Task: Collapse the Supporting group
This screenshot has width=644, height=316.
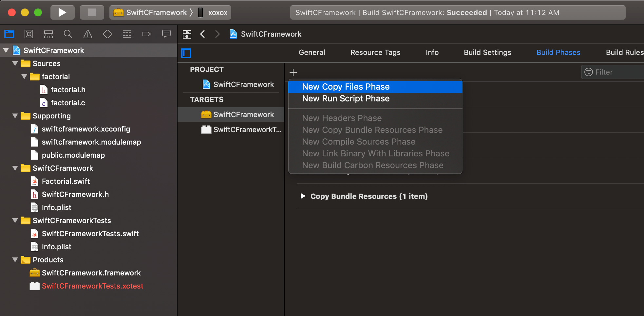Action: pyautogui.click(x=15, y=116)
